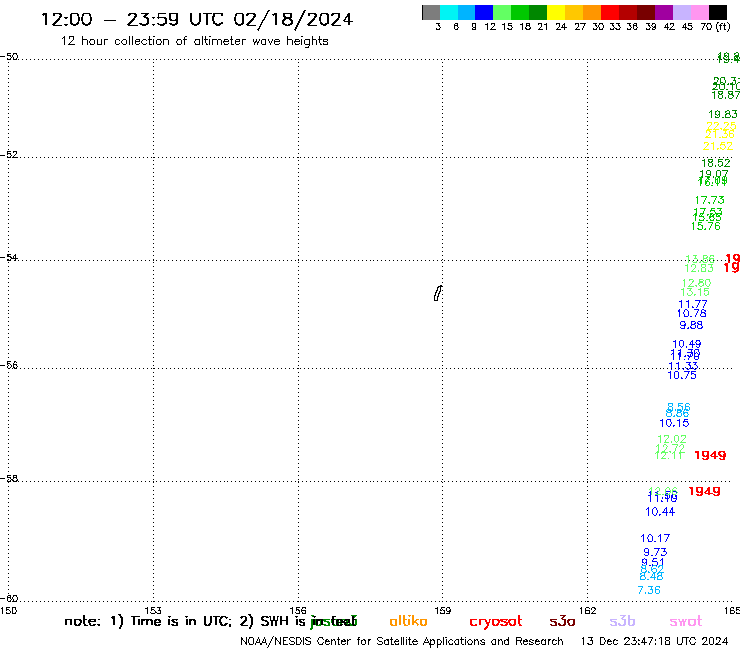Click the 's3a' satellite legend label
The width and height of the screenshot is (740, 650).
pyautogui.click(x=562, y=621)
